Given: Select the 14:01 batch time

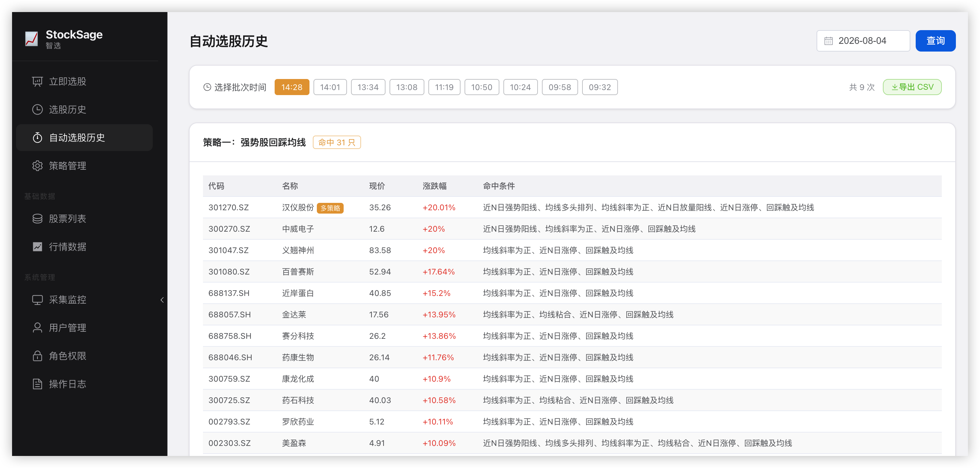Looking at the screenshot, I should click(330, 87).
